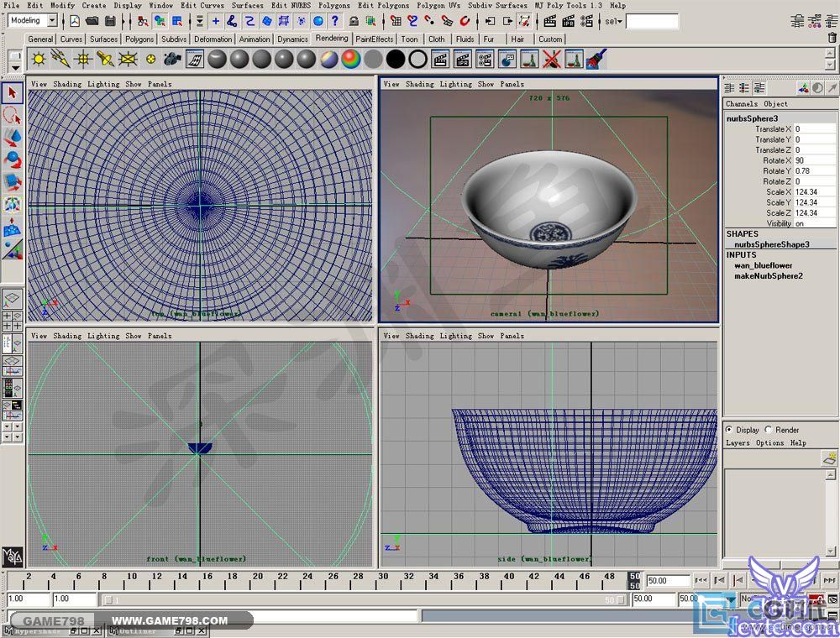Open the Layers menu in Layer Editor
This screenshot has width=840, height=638.
click(738, 443)
